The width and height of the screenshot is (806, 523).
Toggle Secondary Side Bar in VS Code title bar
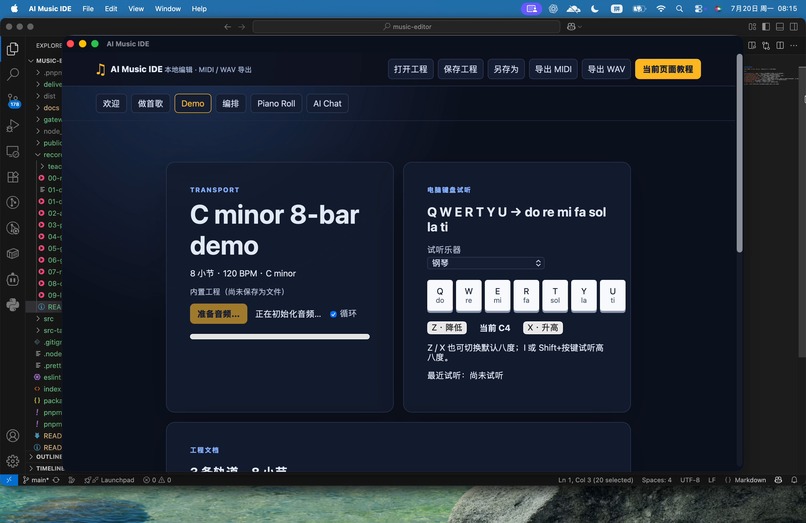coord(794,26)
